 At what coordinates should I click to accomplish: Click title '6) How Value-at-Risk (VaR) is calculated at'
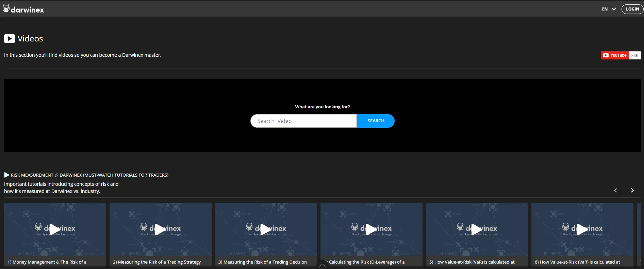tap(577, 262)
